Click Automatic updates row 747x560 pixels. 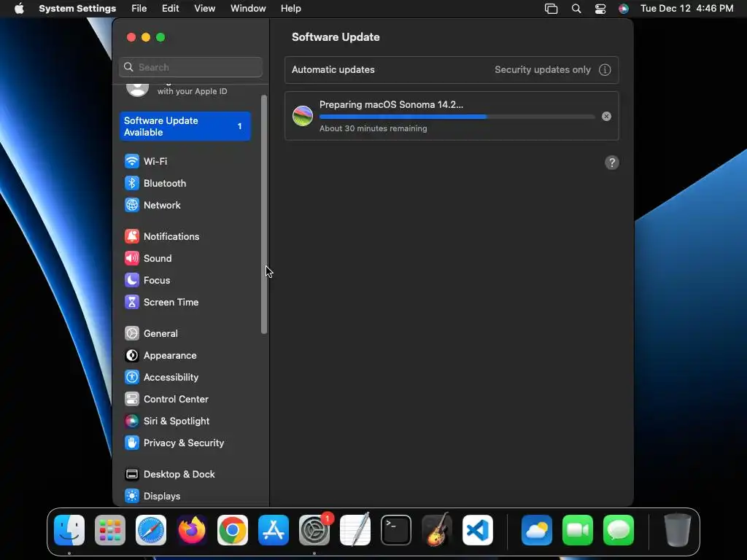coord(452,70)
